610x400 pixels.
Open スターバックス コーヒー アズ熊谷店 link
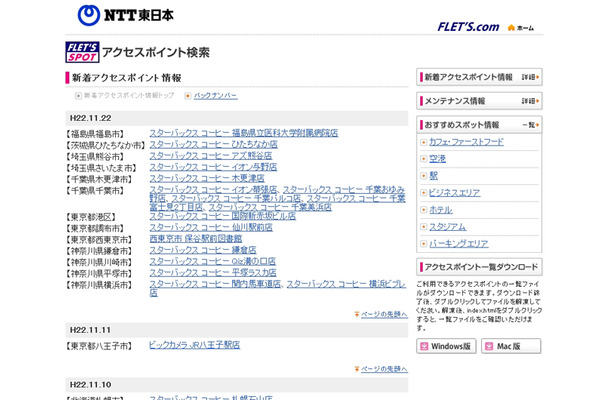tap(210, 156)
